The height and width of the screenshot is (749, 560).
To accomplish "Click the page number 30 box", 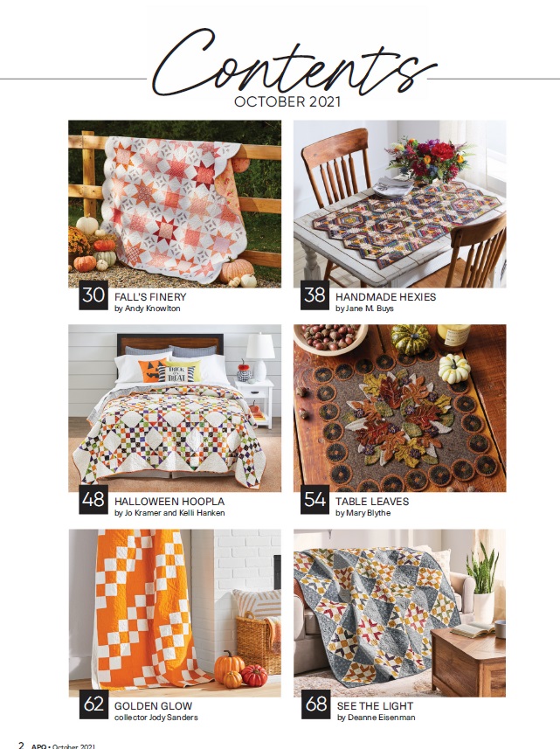I will click(x=93, y=295).
